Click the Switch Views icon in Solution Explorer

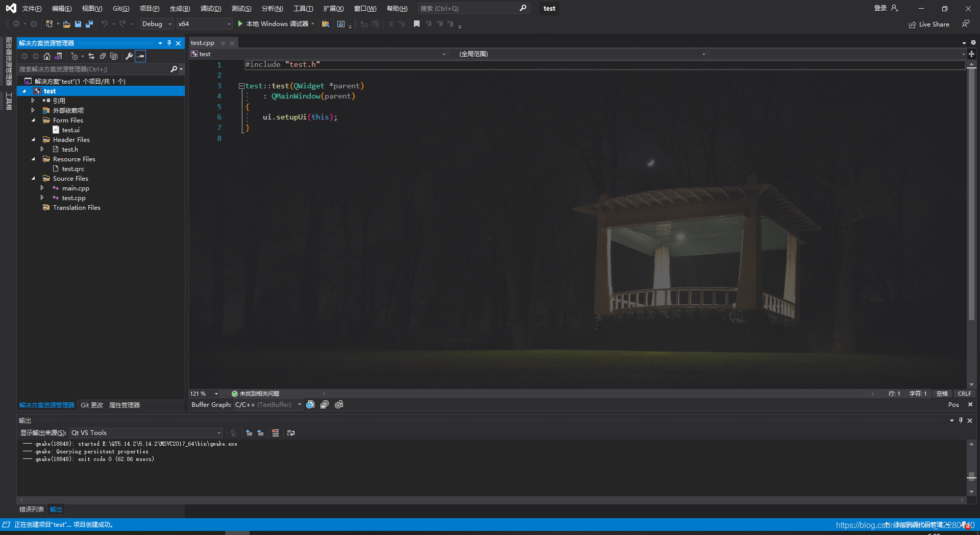click(x=59, y=56)
